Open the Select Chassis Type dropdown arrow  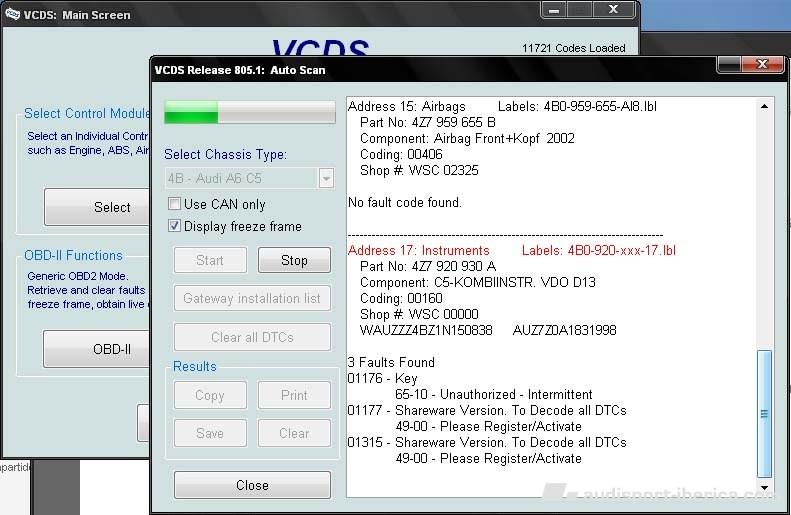pos(326,178)
